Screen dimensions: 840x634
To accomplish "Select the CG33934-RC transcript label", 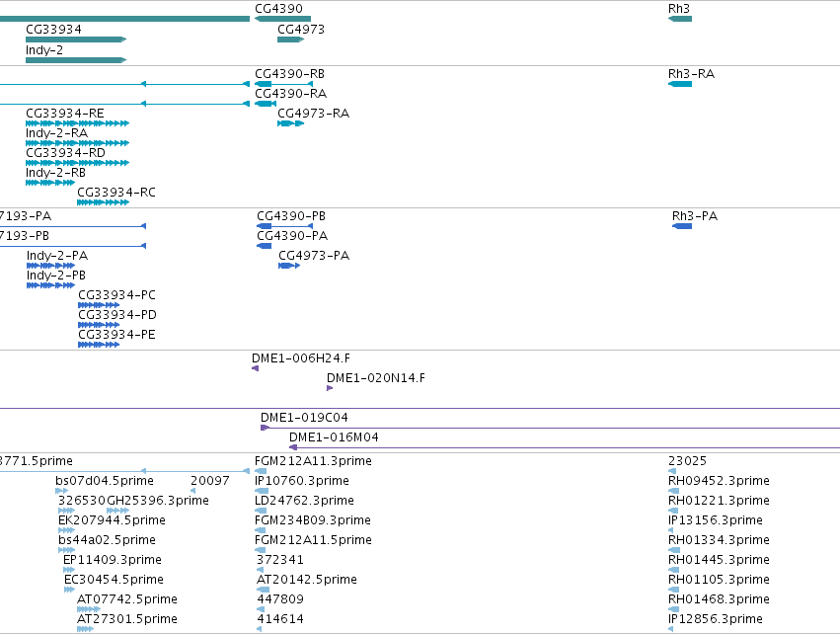I will point(116,193).
